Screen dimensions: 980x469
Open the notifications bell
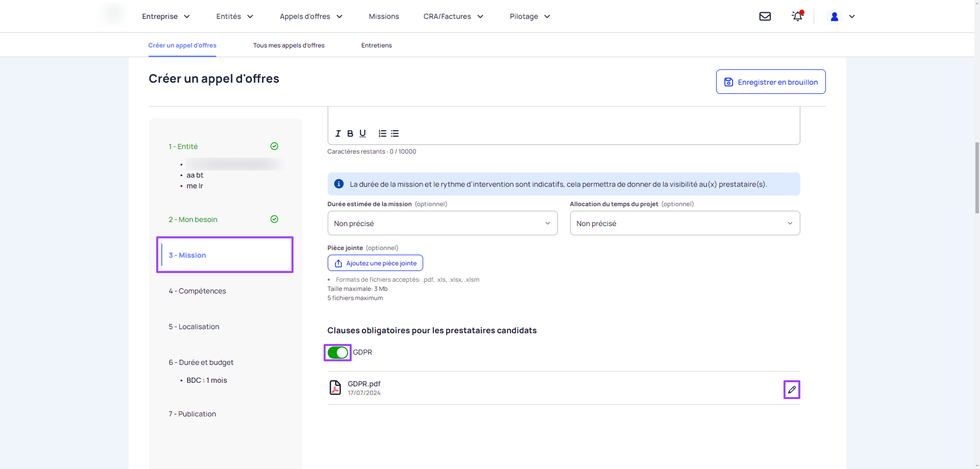(797, 16)
